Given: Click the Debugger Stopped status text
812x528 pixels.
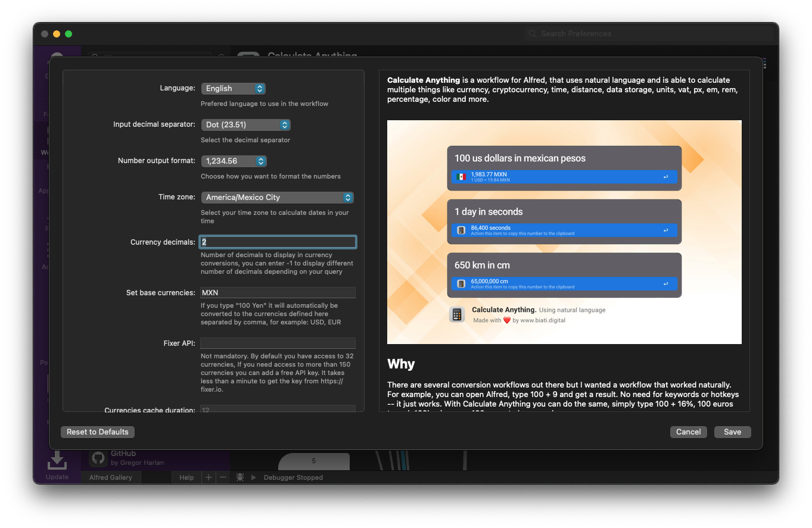Looking at the screenshot, I should pyautogui.click(x=293, y=477).
